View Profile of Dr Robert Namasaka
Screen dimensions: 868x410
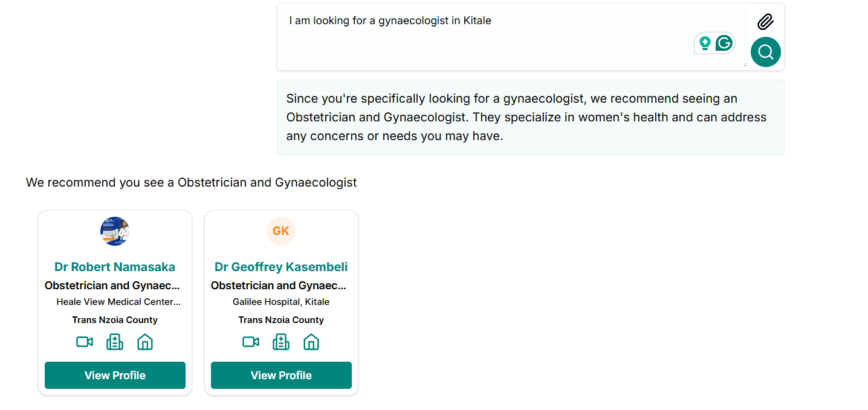coord(115,375)
